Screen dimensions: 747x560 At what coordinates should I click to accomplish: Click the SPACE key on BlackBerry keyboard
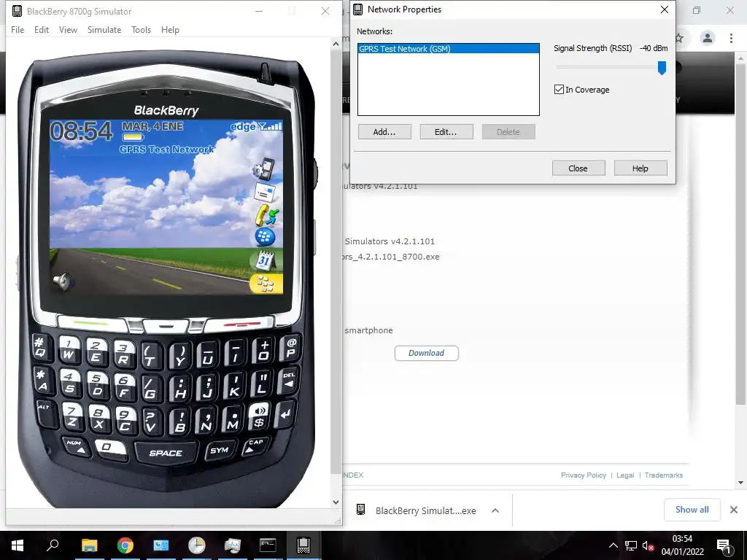tap(166, 453)
